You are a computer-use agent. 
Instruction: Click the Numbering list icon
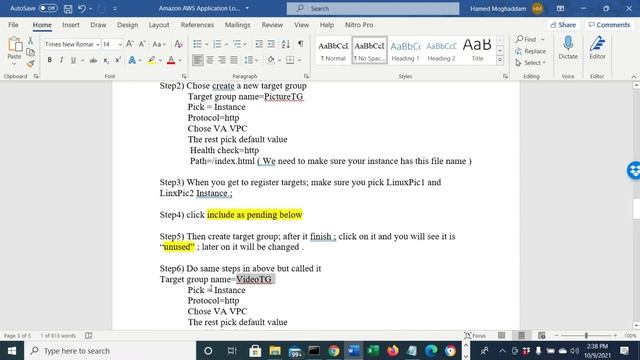click(217, 44)
